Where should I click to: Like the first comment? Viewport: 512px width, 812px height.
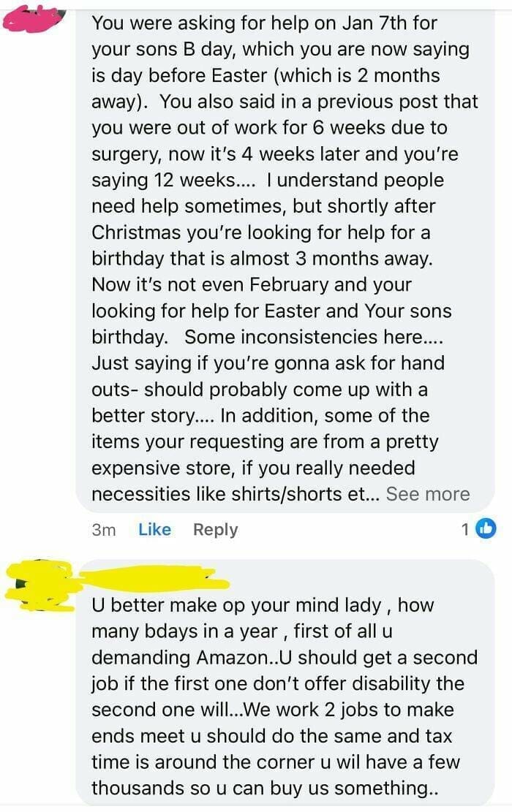pos(154,529)
